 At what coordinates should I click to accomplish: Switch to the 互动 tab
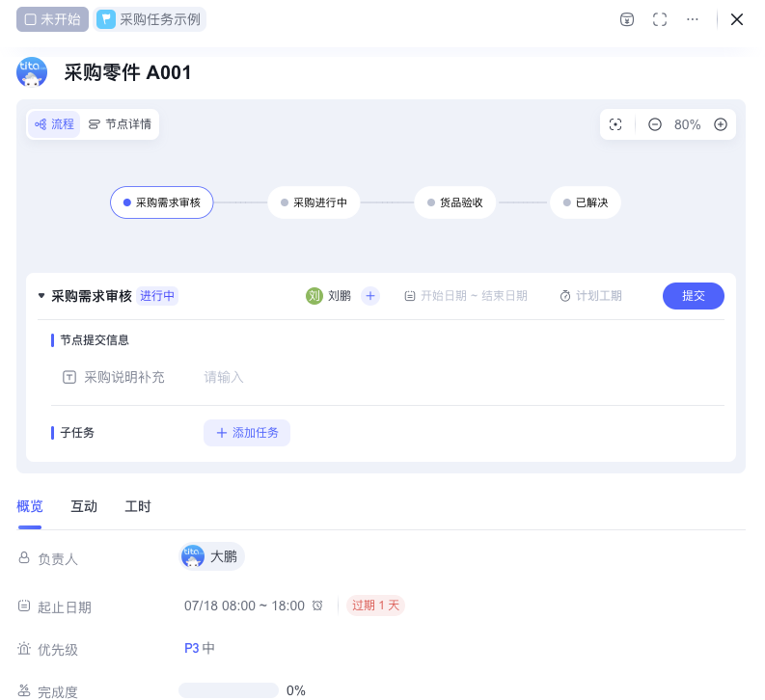click(x=84, y=506)
